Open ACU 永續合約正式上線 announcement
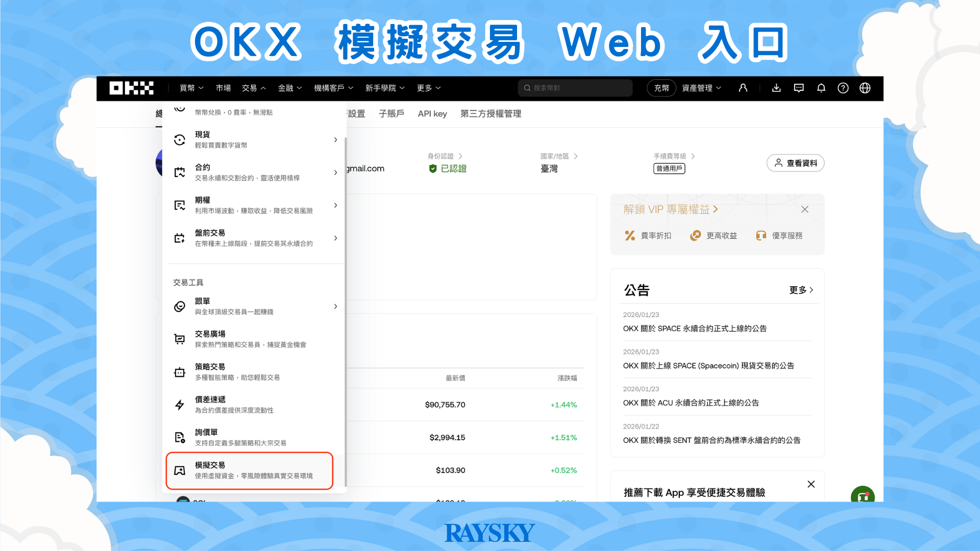The width and height of the screenshot is (980, 551). coord(691,403)
